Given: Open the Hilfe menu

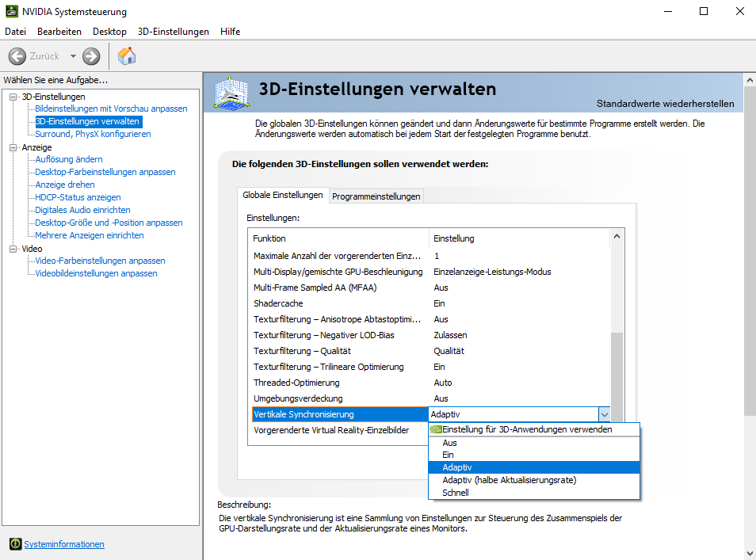Looking at the screenshot, I should (230, 32).
